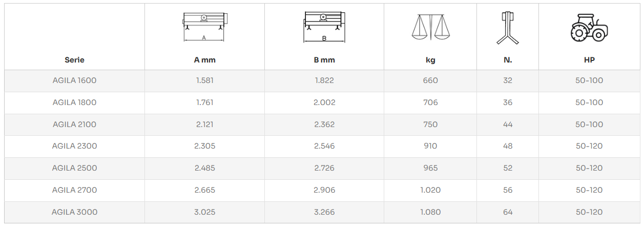Click the AGILA 2500 series cell
This screenshot has height=228, width=644.
[74, 168]
